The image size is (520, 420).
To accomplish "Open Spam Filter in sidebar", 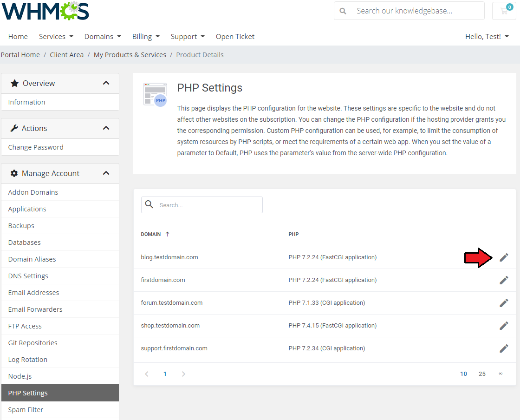I will pyautogui.click(x=60, y=410).
